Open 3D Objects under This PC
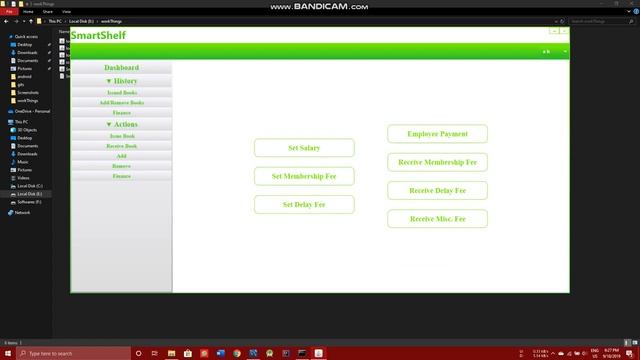Screen dimensions: 640x360 (x=27, y=130)
